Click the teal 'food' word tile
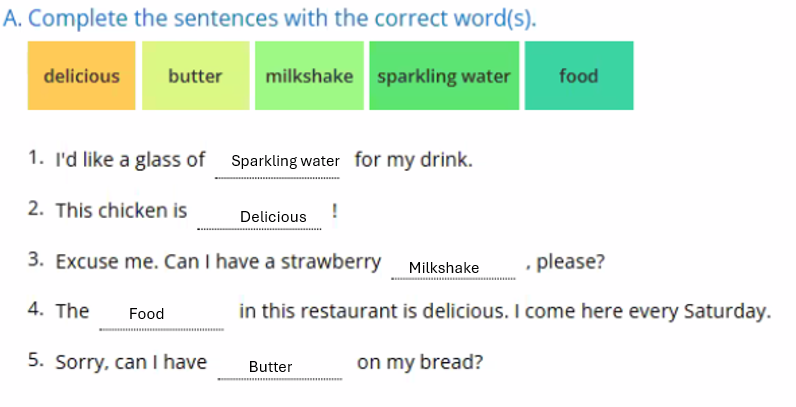This screenshot has height=407, width=796. (x=578, y=76)
